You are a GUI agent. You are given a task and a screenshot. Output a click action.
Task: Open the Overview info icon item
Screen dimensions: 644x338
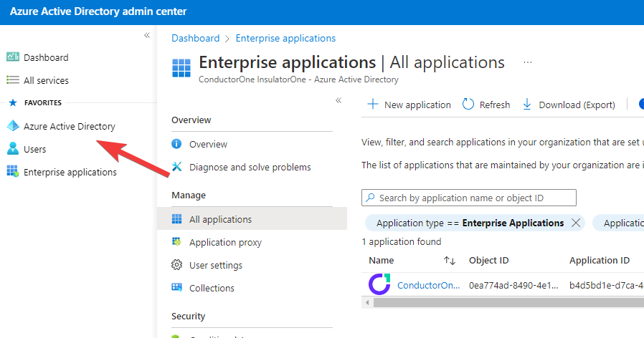[x=177, y=144]
